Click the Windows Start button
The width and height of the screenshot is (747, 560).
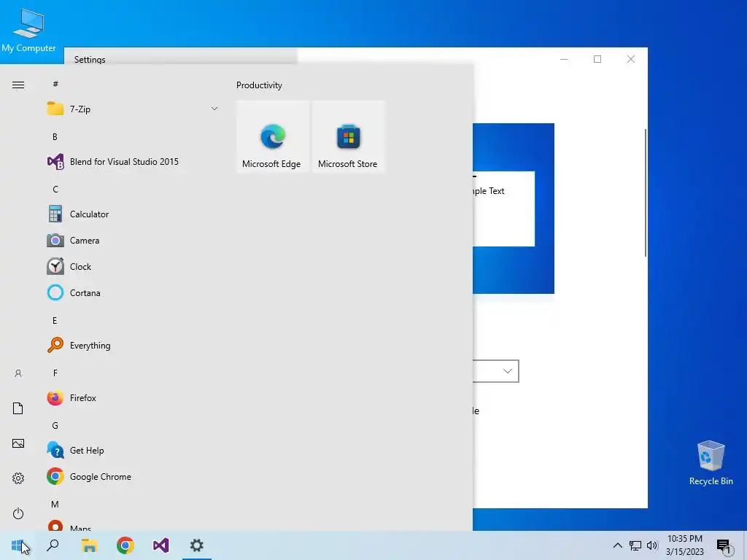(x=18, y=545)
